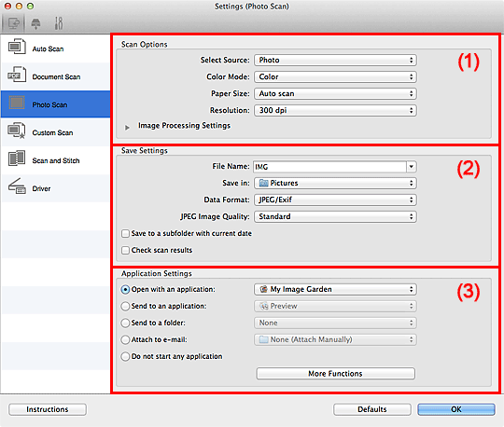The width and height of the screenshot is (504, 427).
Task: Click the More Functions button
Action: pos(335,373)
